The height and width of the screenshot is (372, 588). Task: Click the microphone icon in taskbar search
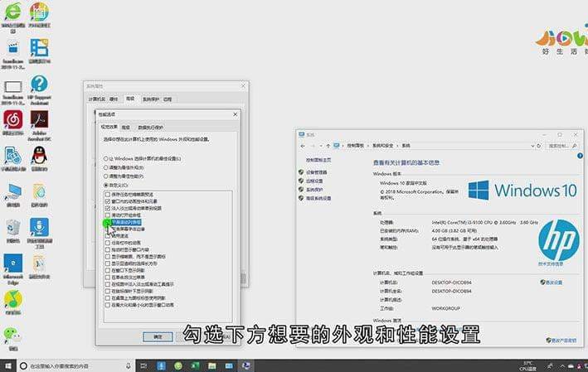coord(129,365)
